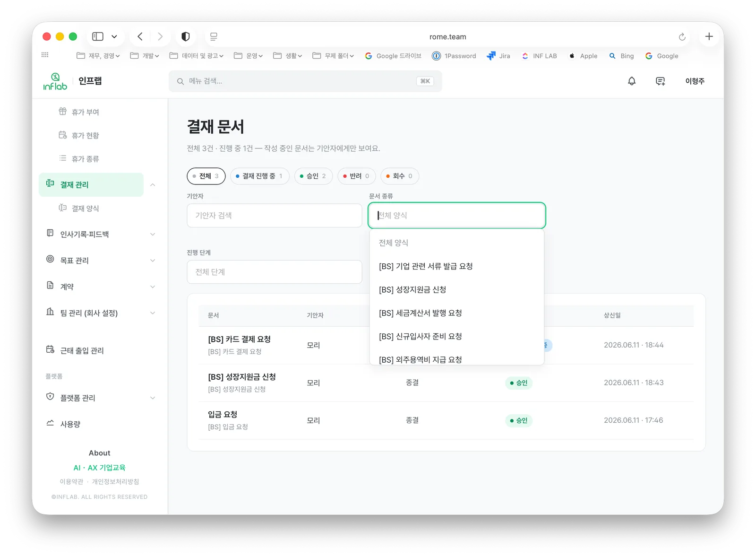The width and height of the screenshot is (756, 557).
Task: Expand 플랫폼 관리 menu
Action: click(100, 398)
